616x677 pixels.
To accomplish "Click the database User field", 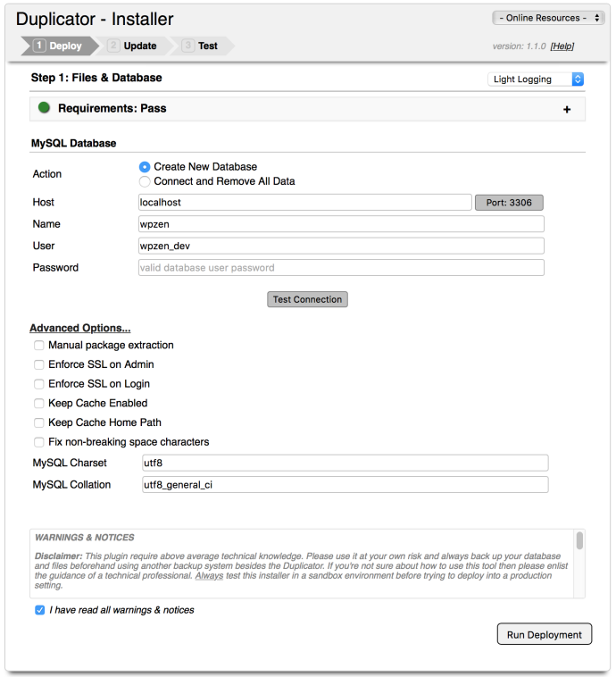I will tap(341, 246).
